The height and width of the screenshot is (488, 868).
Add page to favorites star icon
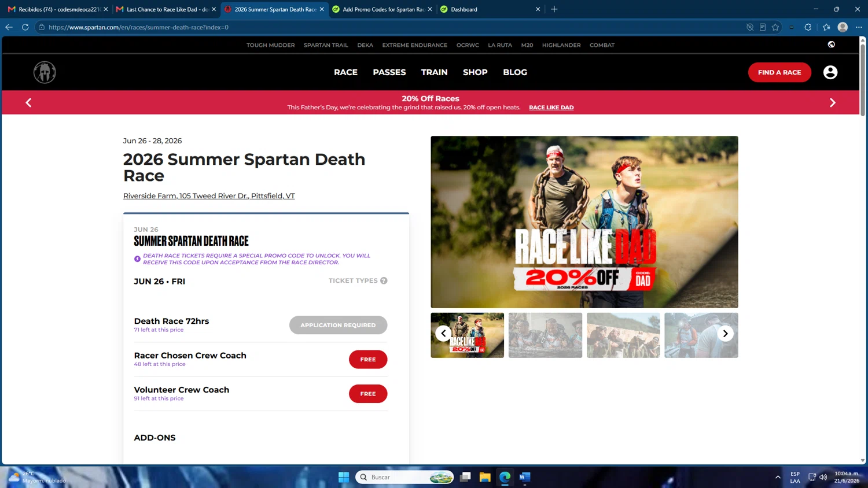[x=775, y=27]
